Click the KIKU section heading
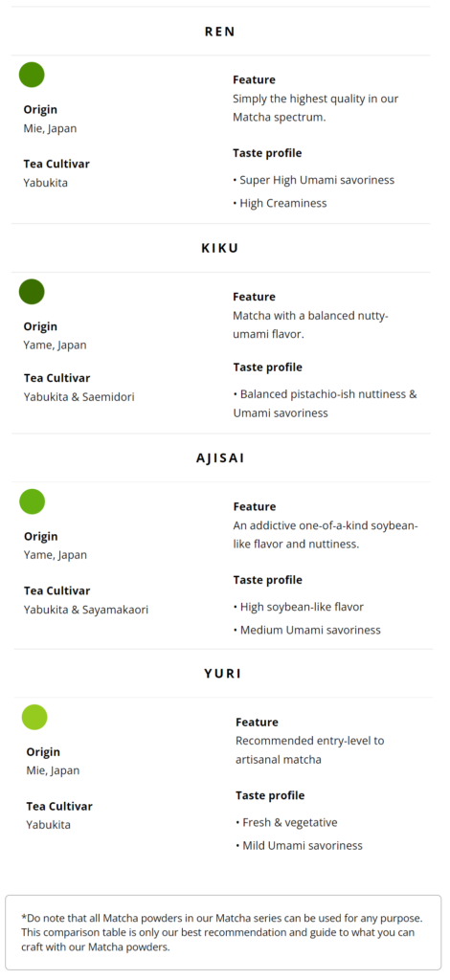450x980 pixels. [220, 248]
